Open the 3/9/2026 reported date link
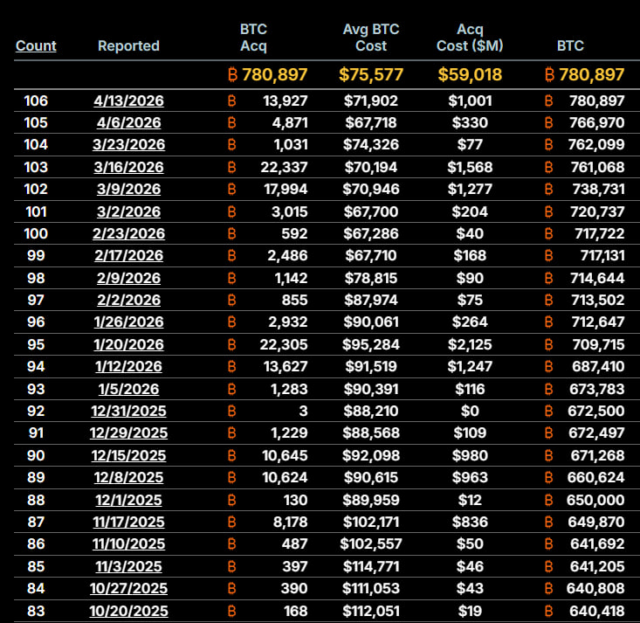The height and width of the screenshot is (623, 640). click(129, 189)
